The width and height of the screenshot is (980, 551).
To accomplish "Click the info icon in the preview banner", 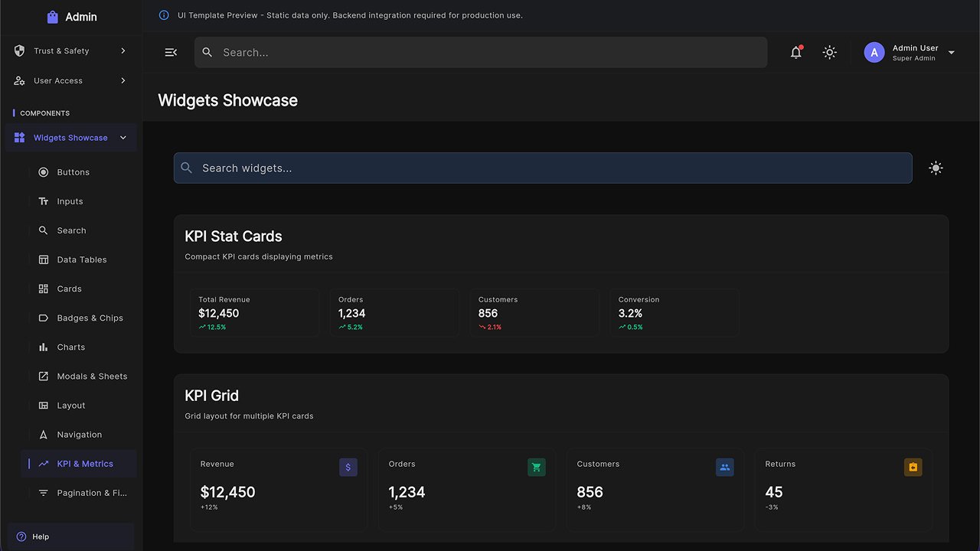I will 164,15.
